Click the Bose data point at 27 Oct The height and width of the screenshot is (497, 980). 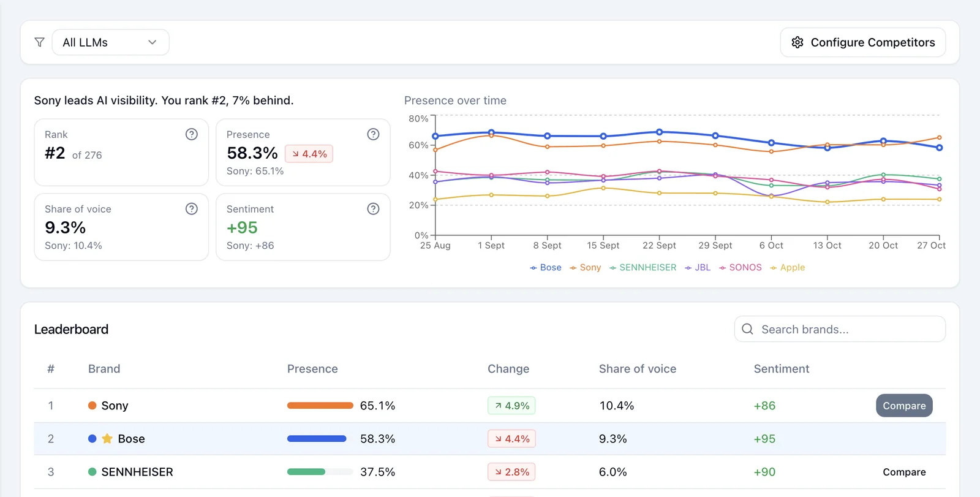click(940, 148)
